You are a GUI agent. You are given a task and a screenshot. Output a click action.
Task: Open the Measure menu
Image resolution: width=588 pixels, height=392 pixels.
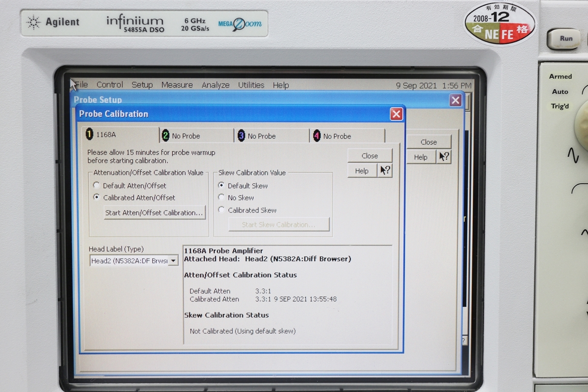[177, 85]
